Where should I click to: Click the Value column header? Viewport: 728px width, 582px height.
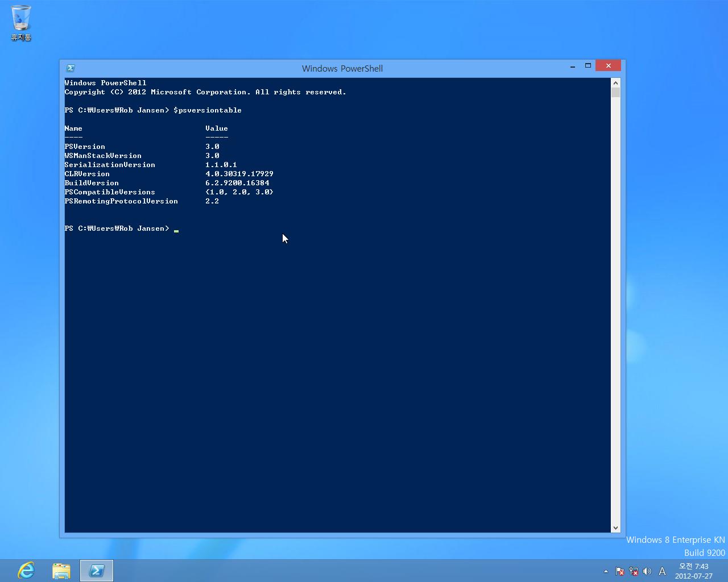(x=217, y=128)
